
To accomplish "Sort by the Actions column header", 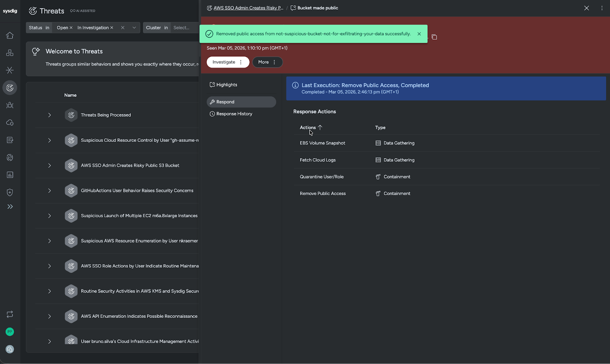I will [311, 128].
